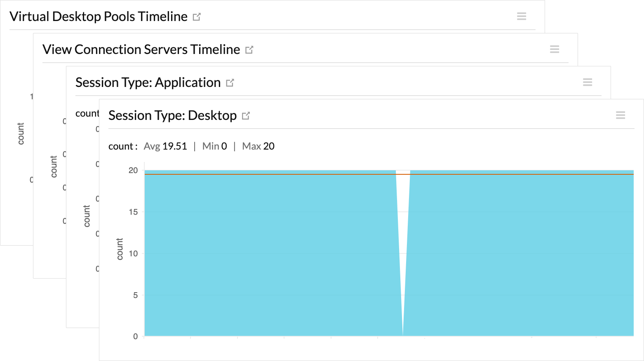Open the hamburger menu on Session Type: Application card

click(x=587, y=82)
